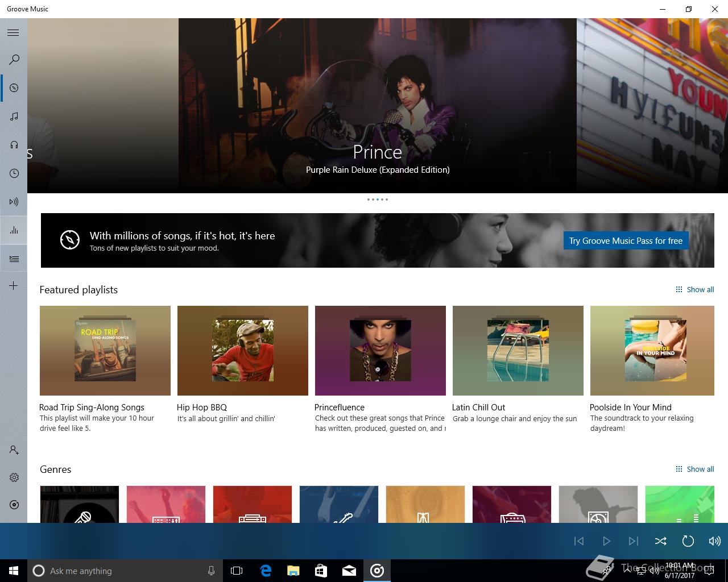Click the plus icon to create playlist
Viewport: 728px width, 582px height.
(14, 285)
